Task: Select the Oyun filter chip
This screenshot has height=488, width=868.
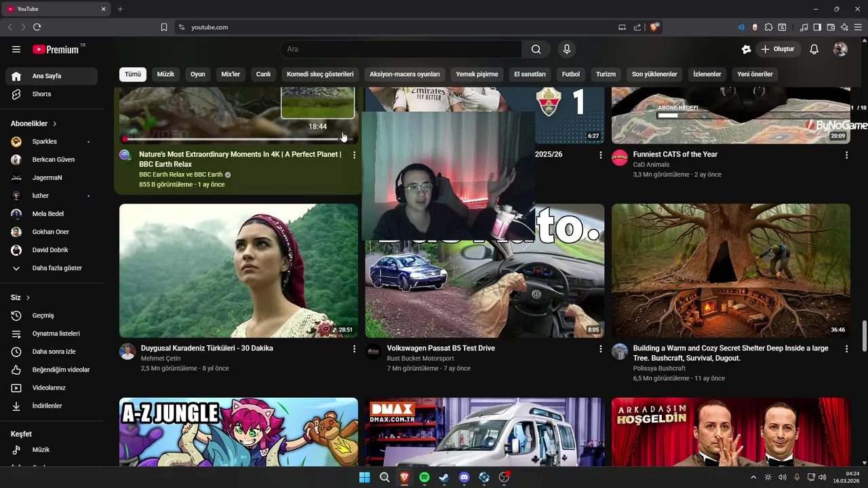Action: coord(198,75)
